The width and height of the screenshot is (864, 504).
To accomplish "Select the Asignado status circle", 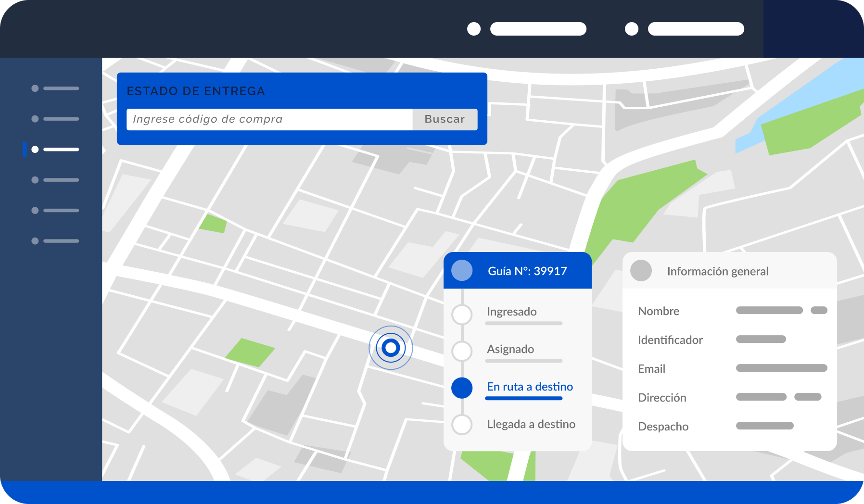I will (x=462, y=351).
